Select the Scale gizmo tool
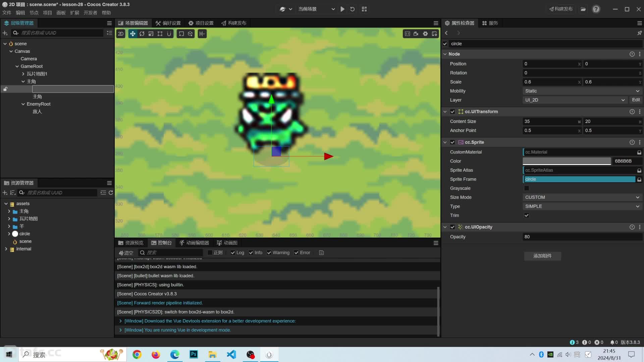This screenshot has width=644, height=362. pyautogui.click(x=151, y=34)
